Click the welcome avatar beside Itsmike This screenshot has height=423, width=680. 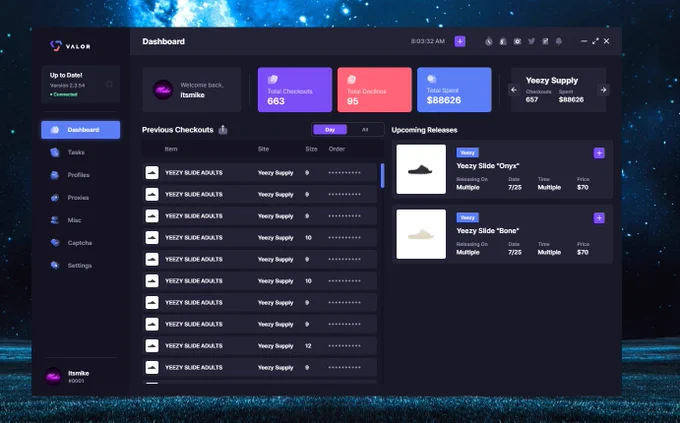(x=163, y=90)
